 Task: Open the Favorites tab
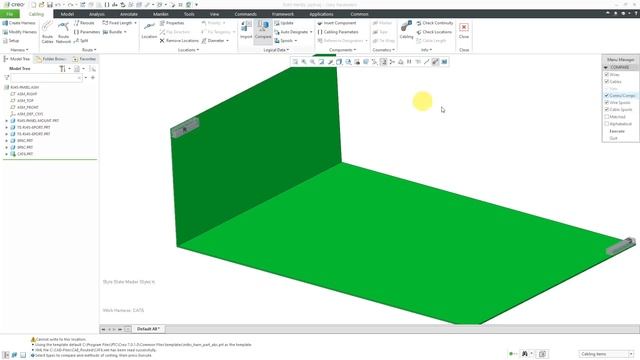[84, 59]
